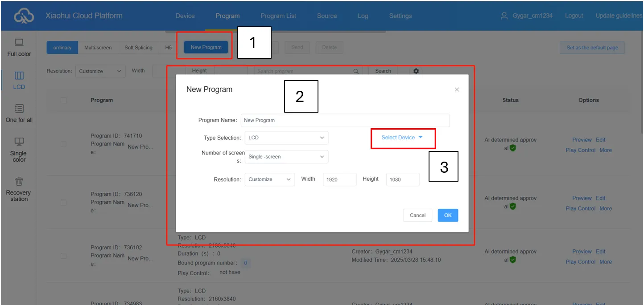Viewport: 644px width, 305px height.
Task: Click the Search program input field
Action: pos(307,71)
